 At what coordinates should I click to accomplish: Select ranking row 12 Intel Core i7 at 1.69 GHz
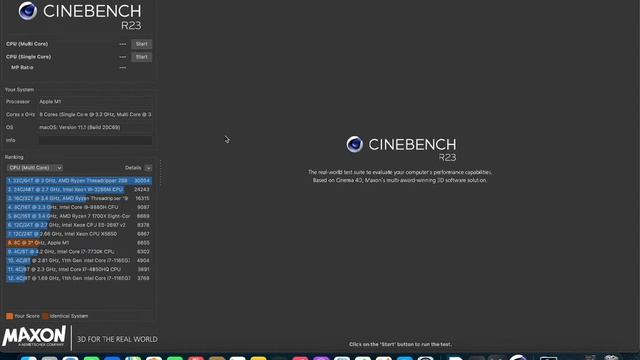[79, 278]
